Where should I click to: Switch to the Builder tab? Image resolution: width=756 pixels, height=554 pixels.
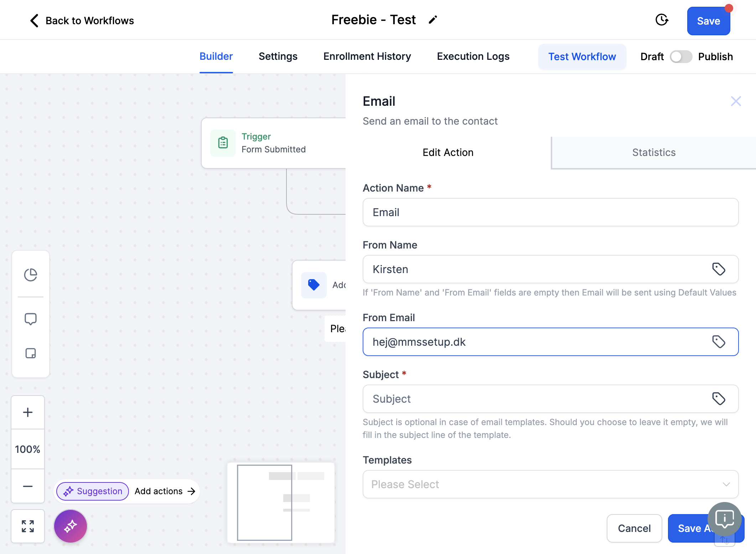point(216,56)
